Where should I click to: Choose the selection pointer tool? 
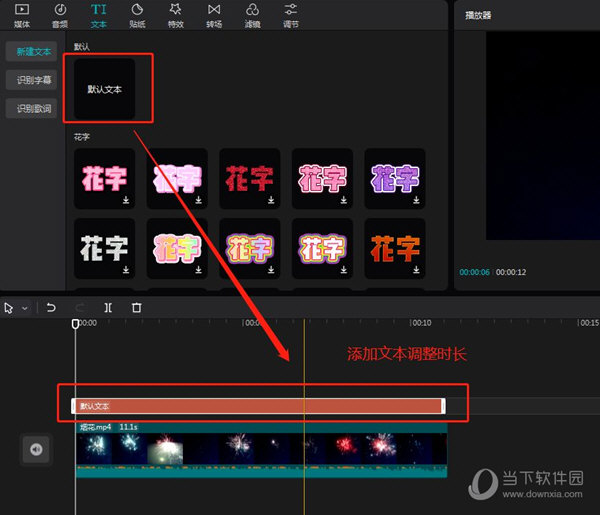(8, 308)
